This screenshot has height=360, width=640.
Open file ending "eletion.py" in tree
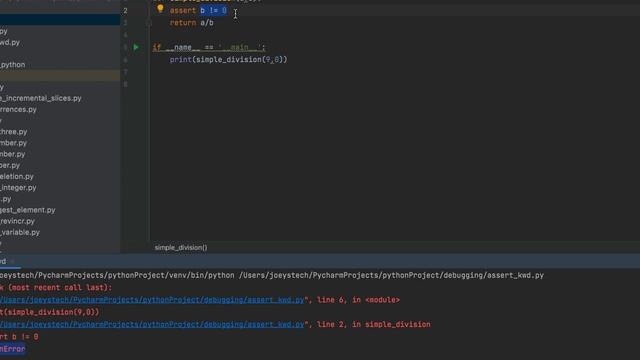(17, 176)
